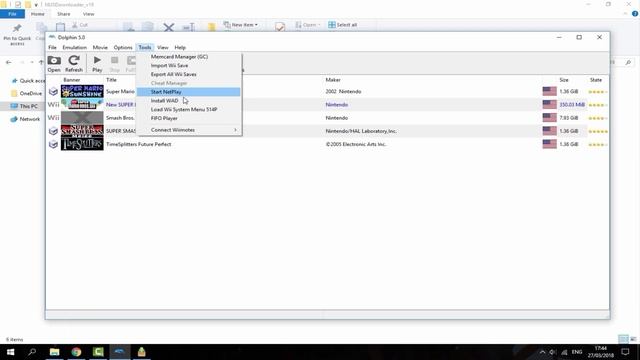
Task: Click the Play toolbar button
Action: tap(97, 64)
